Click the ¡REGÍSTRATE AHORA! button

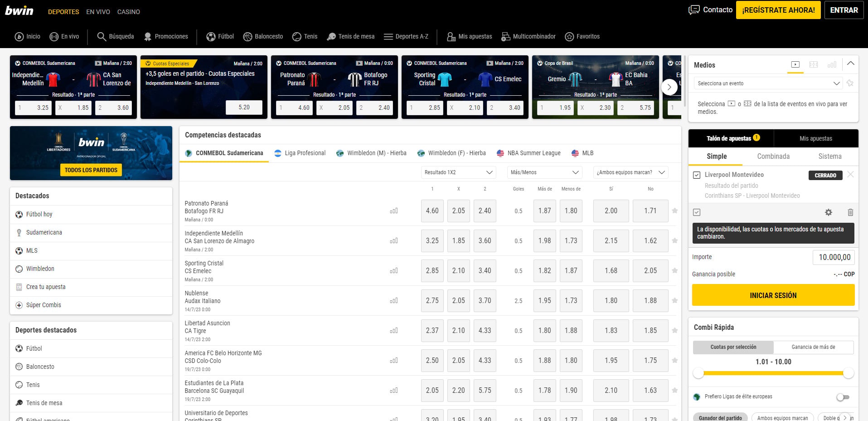(778, 10)
